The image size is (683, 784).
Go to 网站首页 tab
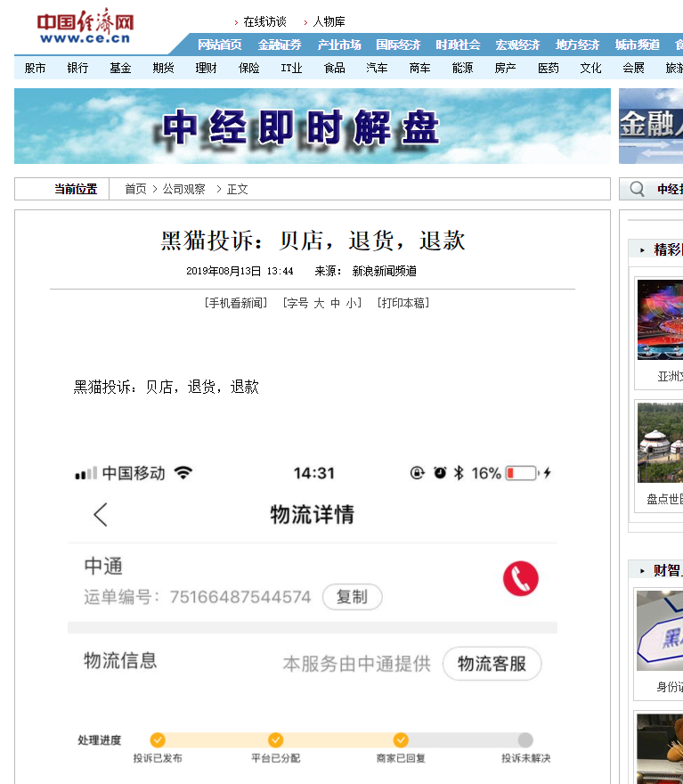[219, 45]
